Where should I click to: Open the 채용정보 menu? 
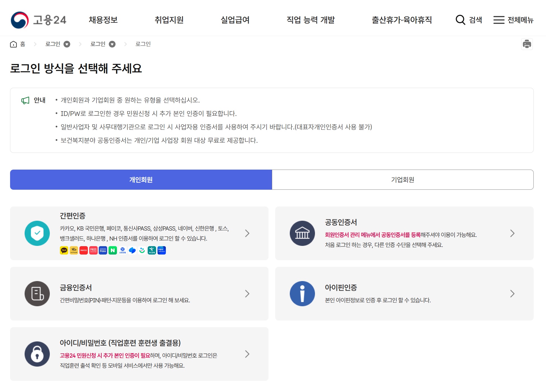[x=103, y=20]
